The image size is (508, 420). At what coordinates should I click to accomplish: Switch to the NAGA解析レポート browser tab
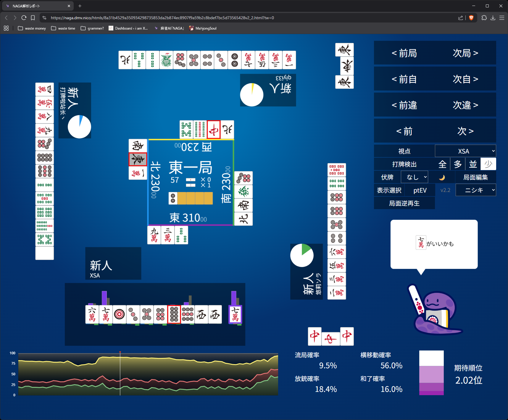36,6
